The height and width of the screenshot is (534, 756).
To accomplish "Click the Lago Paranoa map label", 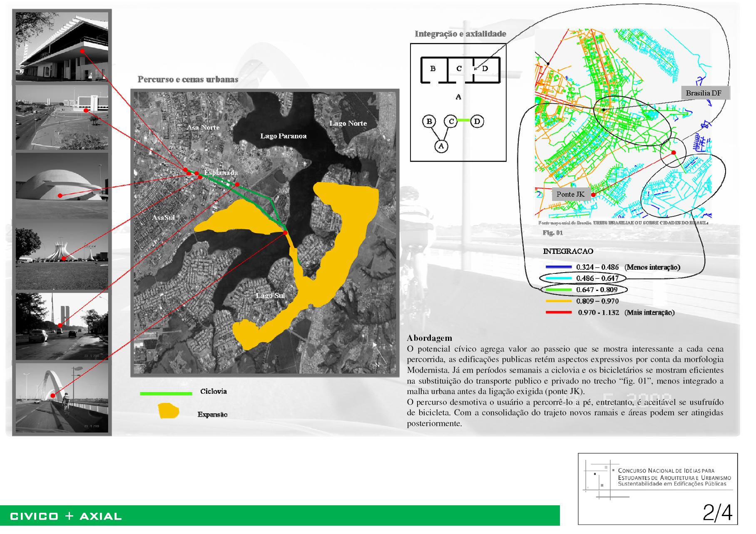I will tap(283, 136).
